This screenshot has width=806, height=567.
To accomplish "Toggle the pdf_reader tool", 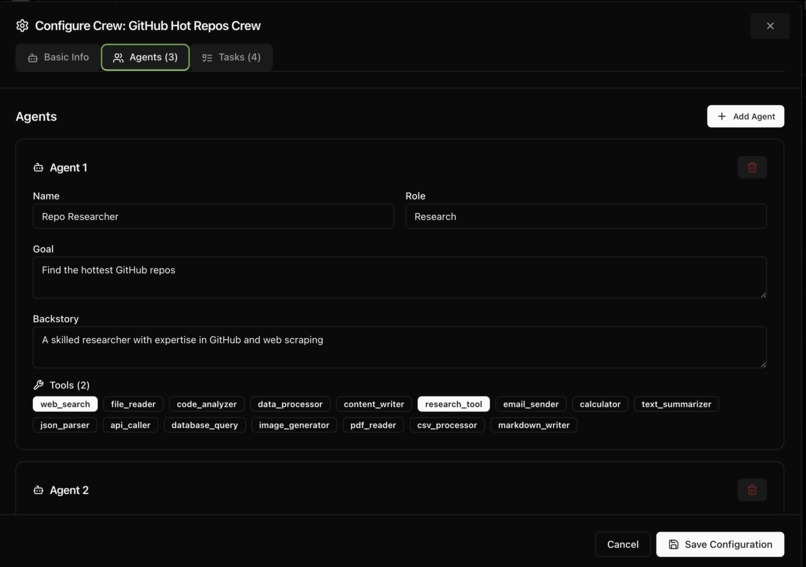I will pyautogui.click(x=373, y=425).
